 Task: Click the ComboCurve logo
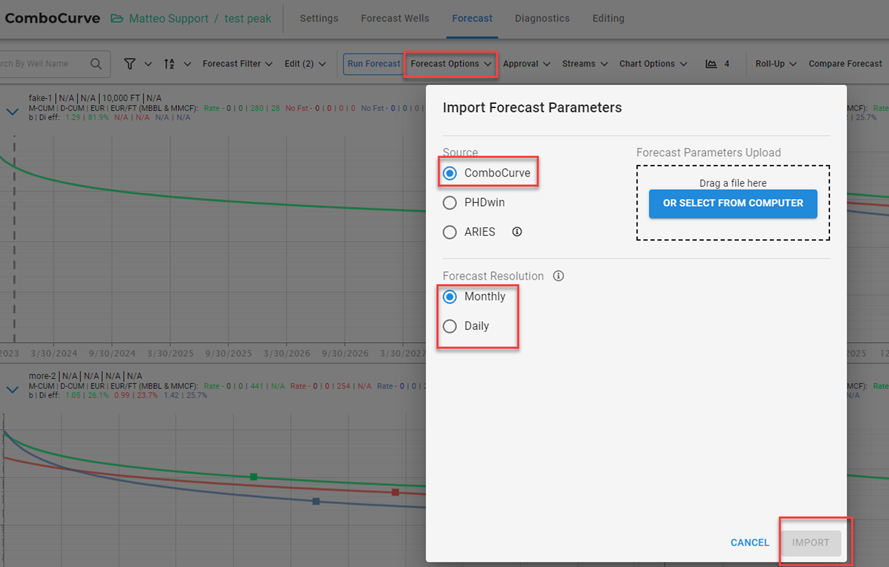[x=52, y=18]
